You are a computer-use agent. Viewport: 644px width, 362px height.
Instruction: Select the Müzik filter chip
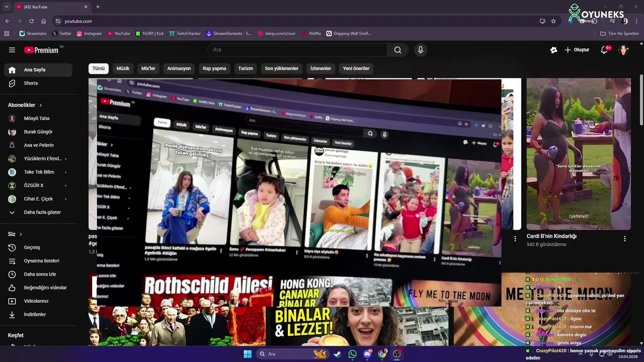pos(123,68)
